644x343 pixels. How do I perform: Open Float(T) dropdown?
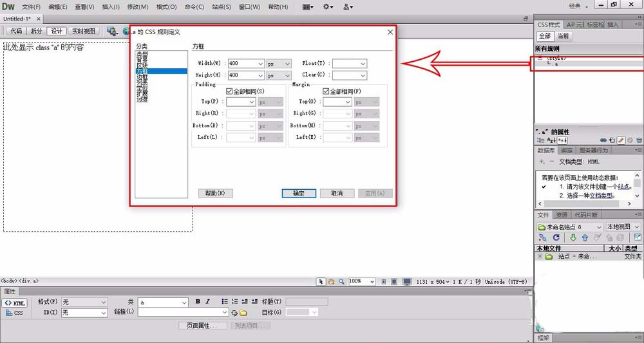tap(350, 64)
